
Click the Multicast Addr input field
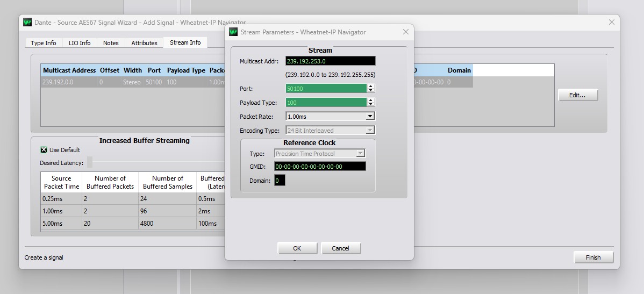click(x=331, y=61)
